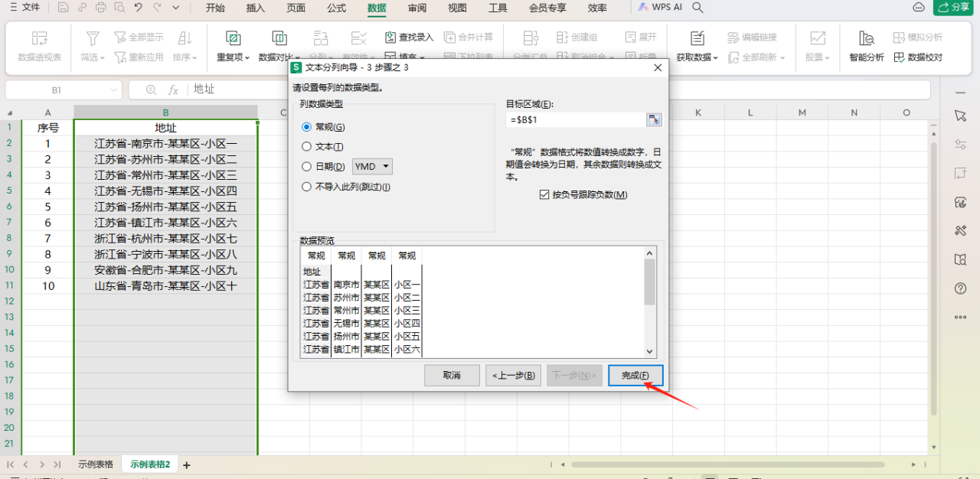Click the destination field showing =$B$1

[x=576, y=119]
